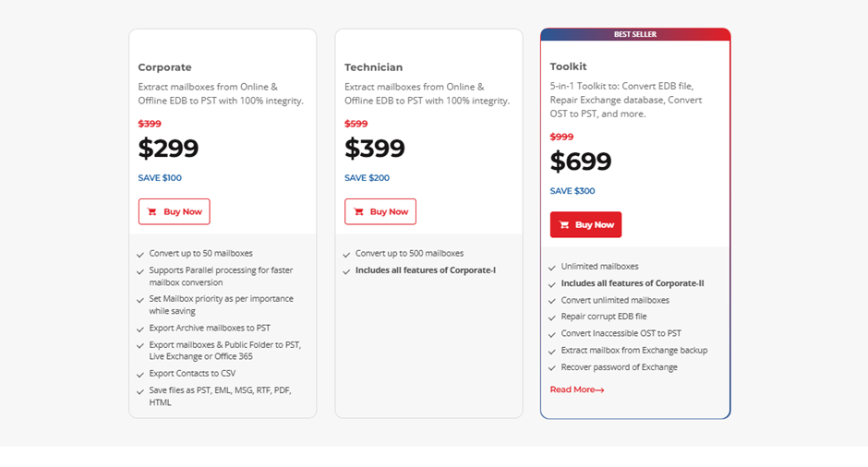Click the SAVE $300 label
Image resolution: width=868 pixels, height=467 pixels.
point(573,191)
